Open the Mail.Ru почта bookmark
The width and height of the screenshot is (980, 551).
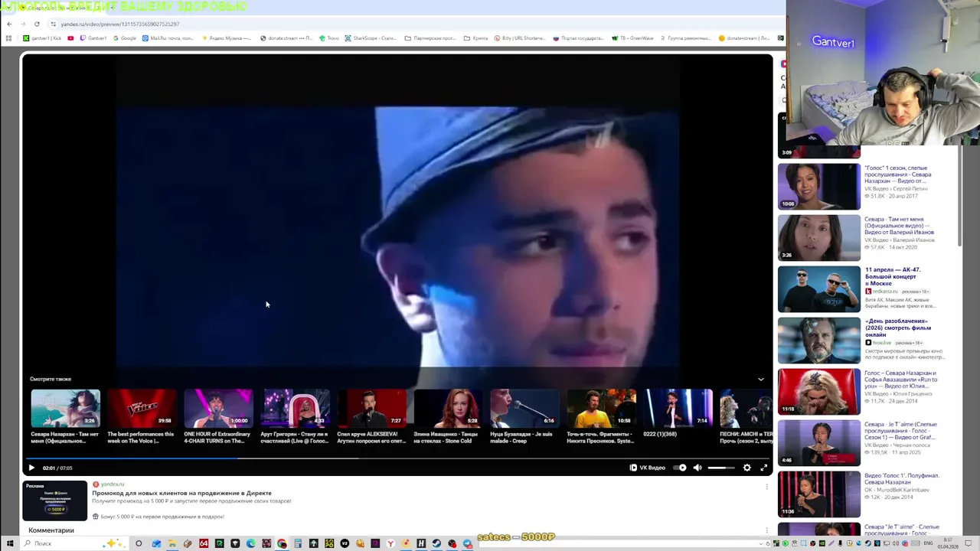(x=168, y=38)
